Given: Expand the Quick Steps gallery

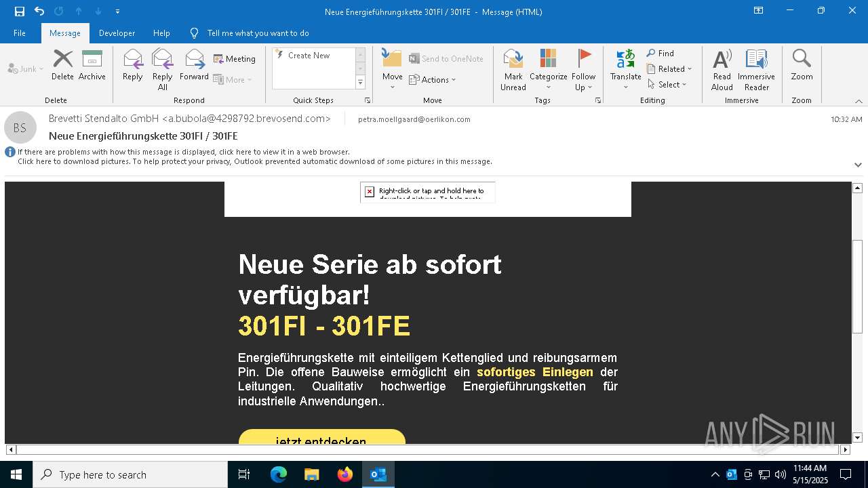Looking at the screenshot, I should tap(360, 83).
